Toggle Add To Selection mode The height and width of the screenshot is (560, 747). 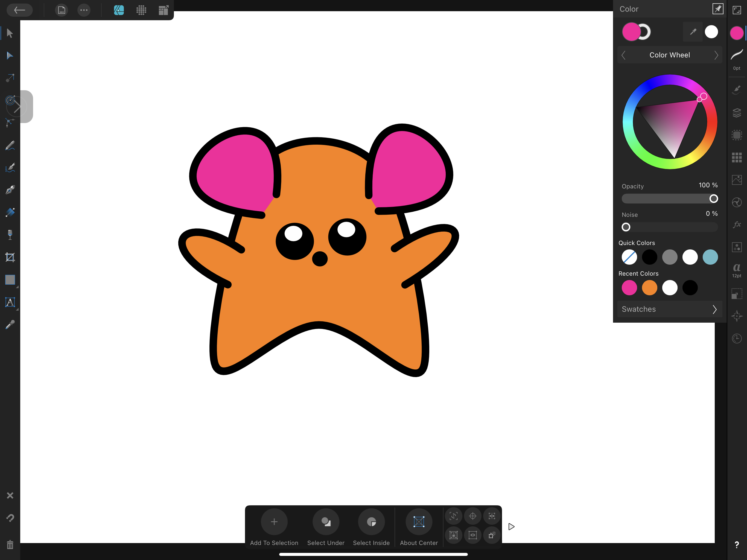click(274, 522)
